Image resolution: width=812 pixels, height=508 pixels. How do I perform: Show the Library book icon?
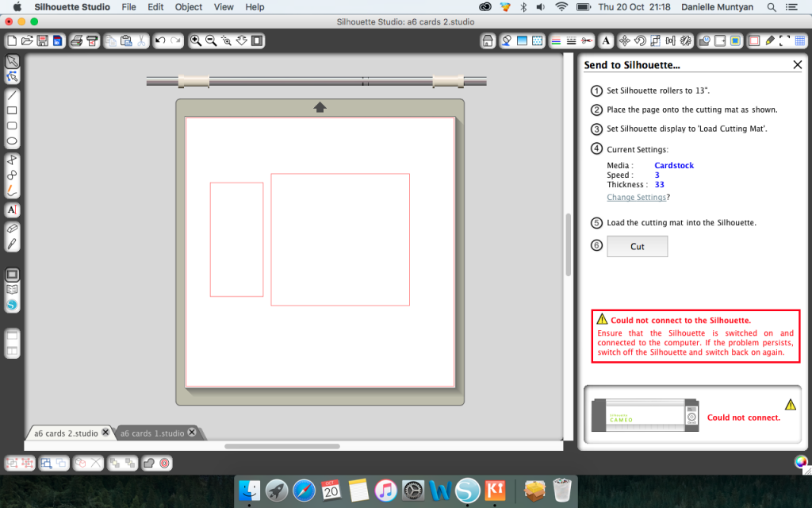[12, 290]
